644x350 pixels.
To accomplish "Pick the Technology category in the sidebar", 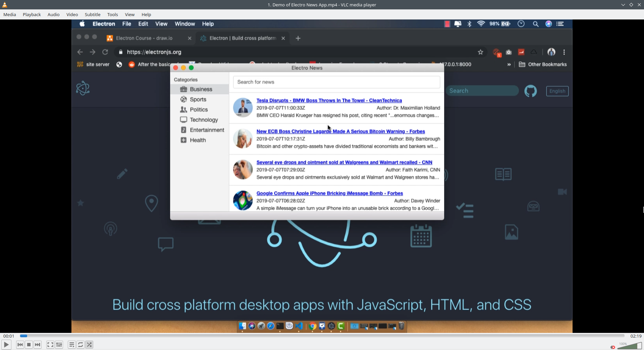I will click(200, 120).
